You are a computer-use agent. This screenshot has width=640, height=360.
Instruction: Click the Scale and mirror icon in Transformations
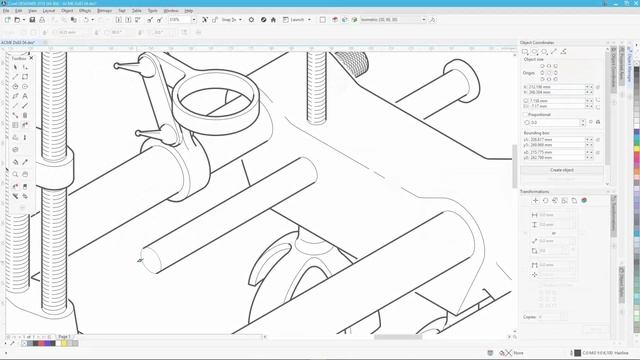(x=555, y=200)
